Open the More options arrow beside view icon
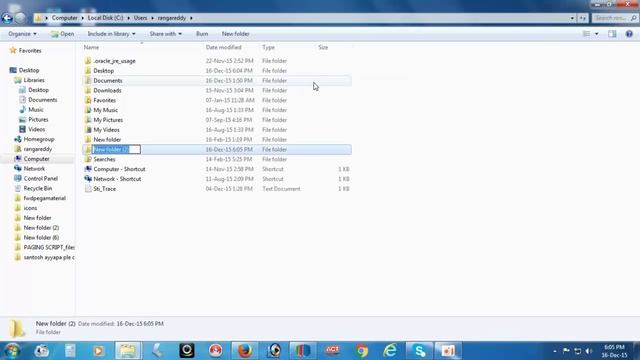The image size is (640, 360). pos(596,34)
